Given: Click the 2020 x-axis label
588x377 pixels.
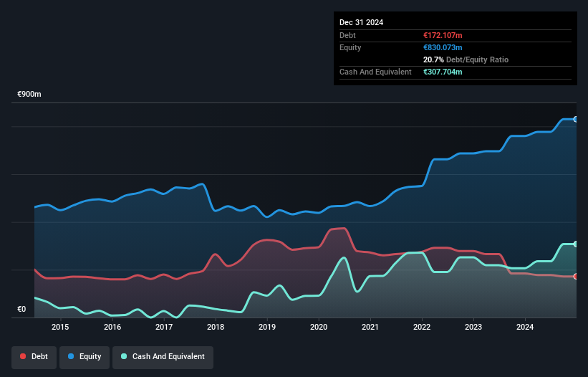Looking at the screenshot, I should (319, 327).
